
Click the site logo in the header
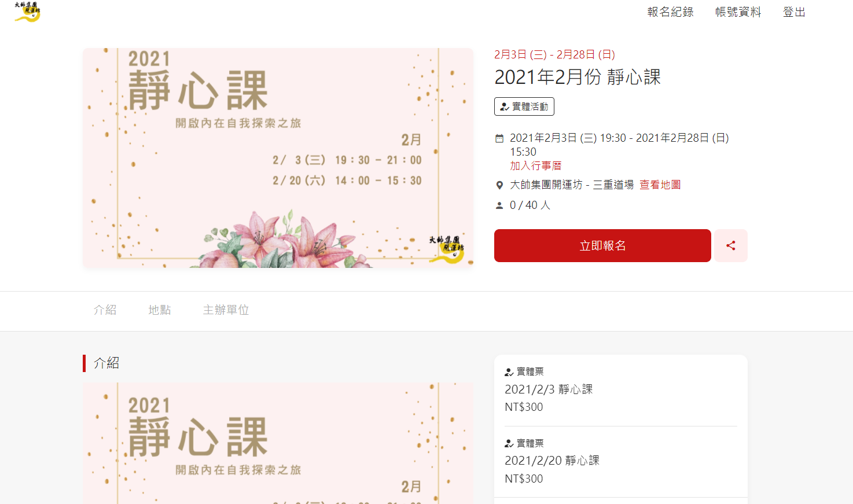point(27,12)
